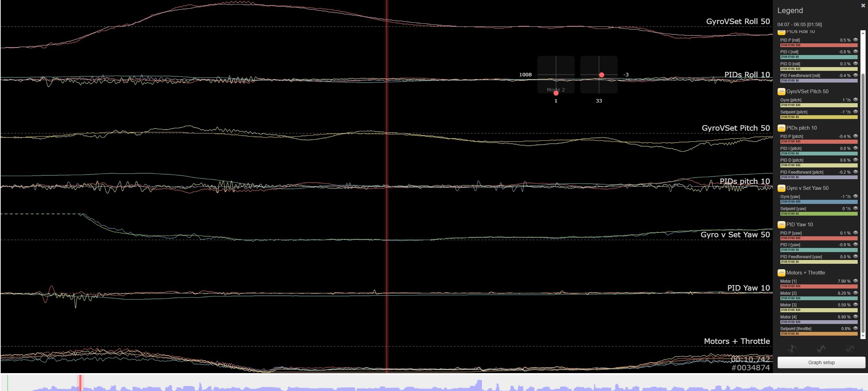Select the Motor [3] legend label

coord(788,305)
